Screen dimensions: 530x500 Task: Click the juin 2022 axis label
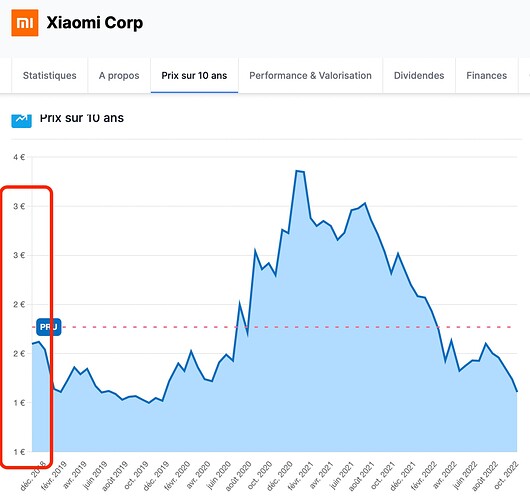[x=465, y=476]
